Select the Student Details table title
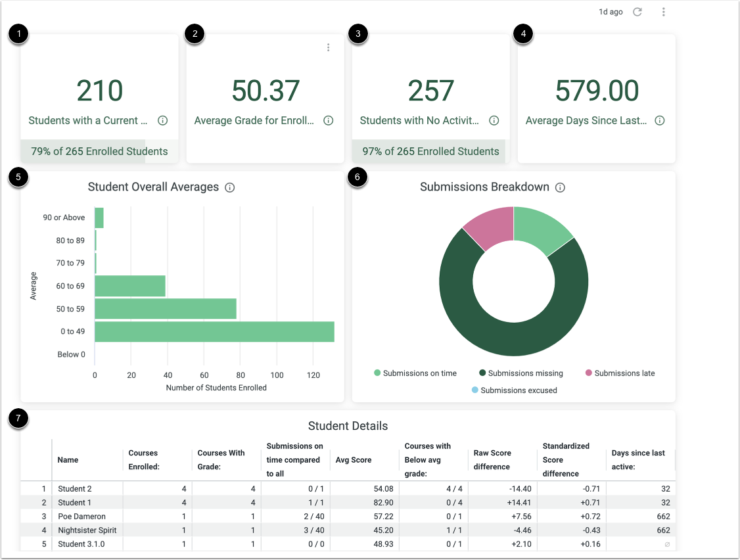Image resolution: width=740 pixels, height=560 pixels. pos(348,426)
